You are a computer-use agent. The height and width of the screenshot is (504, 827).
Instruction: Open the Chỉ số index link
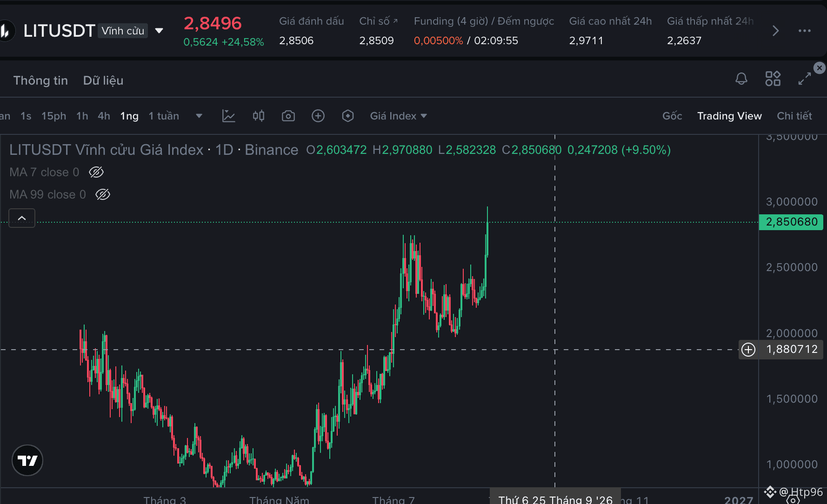[x=378, y=21]
